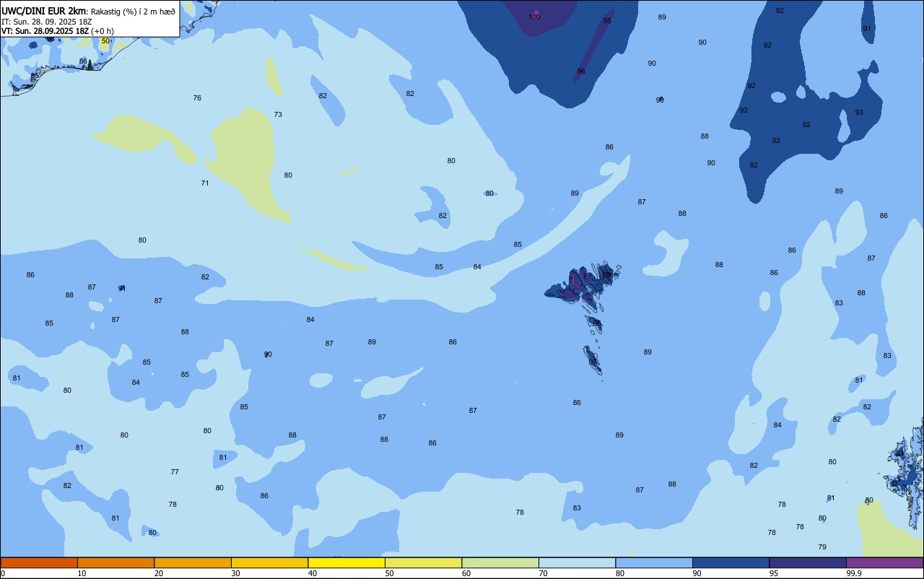Click the purple legend swatch above 99.9
Image resolution: width=924 pixels, height=579 pixels.
coord(884,562)
